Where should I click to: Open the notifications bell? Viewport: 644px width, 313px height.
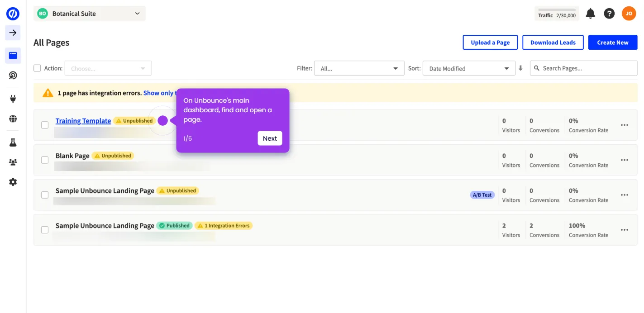pyautogui.click(x=590, y=14)
